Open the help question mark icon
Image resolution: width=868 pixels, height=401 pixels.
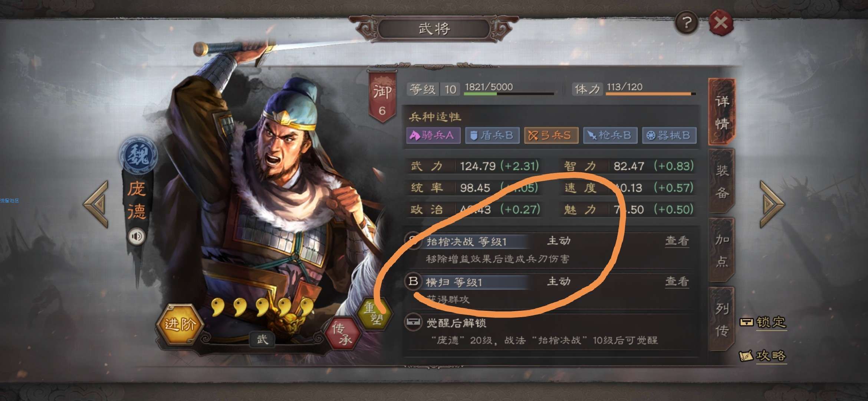(x=686, y=23)
